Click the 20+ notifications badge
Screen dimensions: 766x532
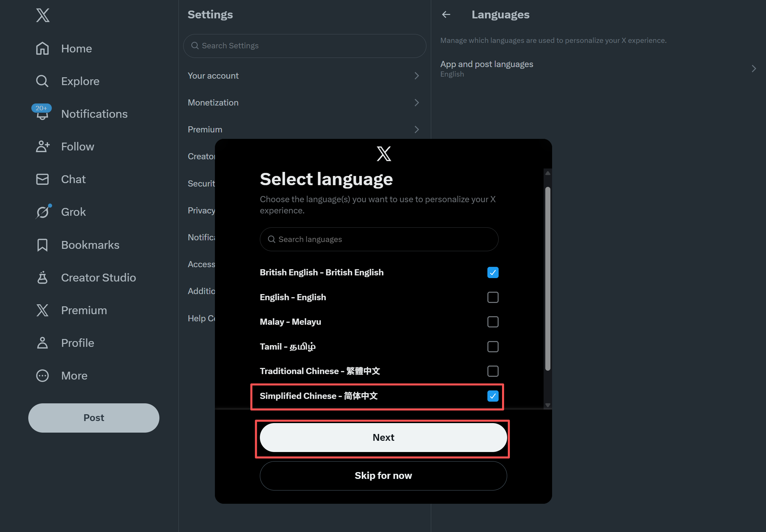(41, 108)
